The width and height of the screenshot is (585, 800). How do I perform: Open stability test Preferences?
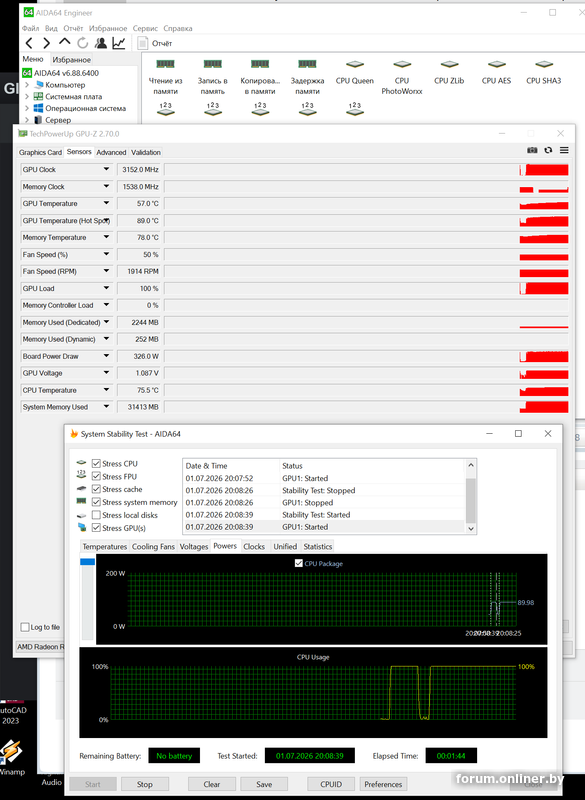point(383,784)
